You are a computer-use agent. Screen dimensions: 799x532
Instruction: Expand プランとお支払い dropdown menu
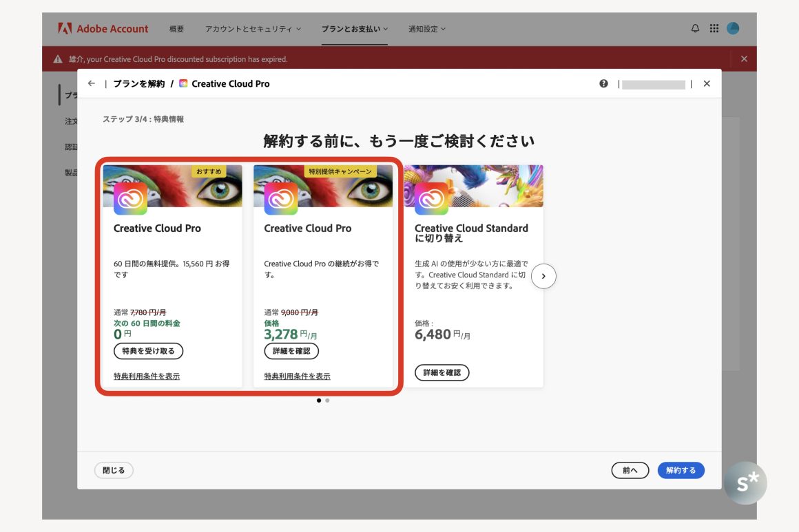pyautogui.click(x=355, y=29)
